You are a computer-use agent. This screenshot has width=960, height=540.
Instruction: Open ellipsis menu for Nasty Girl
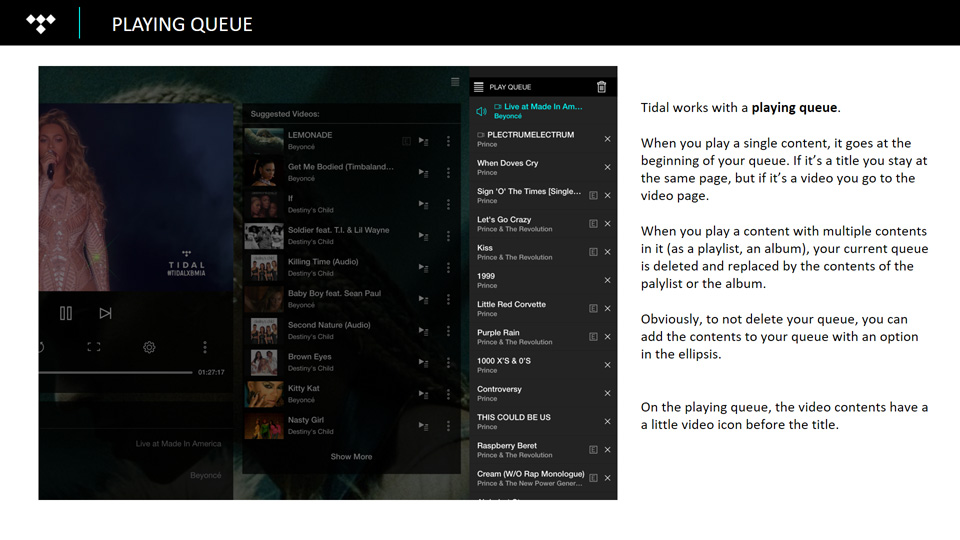click(448, 426)
